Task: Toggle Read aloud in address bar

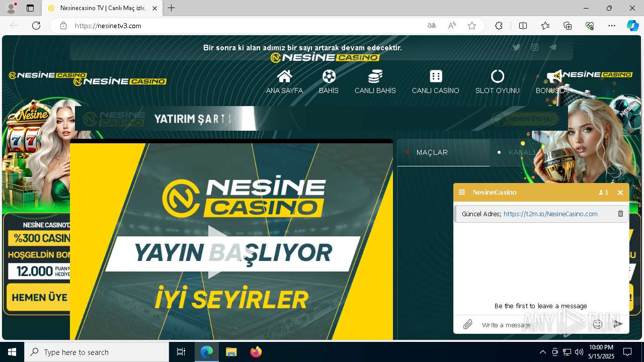Action: point(452,26)
